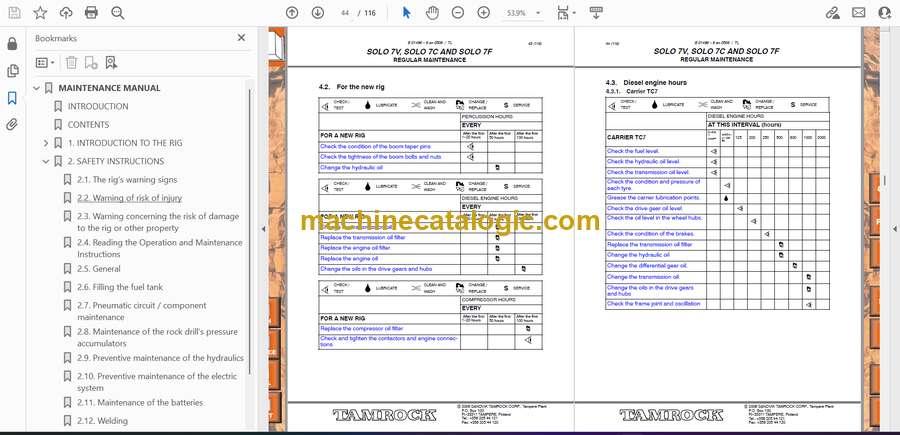
Task: Click the new bookmark icon
Action: pos(91,63)
